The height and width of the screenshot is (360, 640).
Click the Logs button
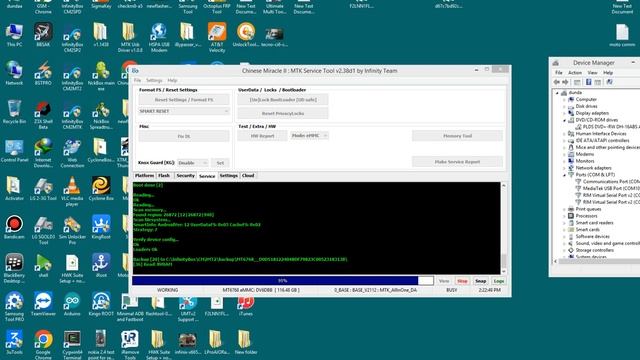pyautogui.click(x=498, y=281)
